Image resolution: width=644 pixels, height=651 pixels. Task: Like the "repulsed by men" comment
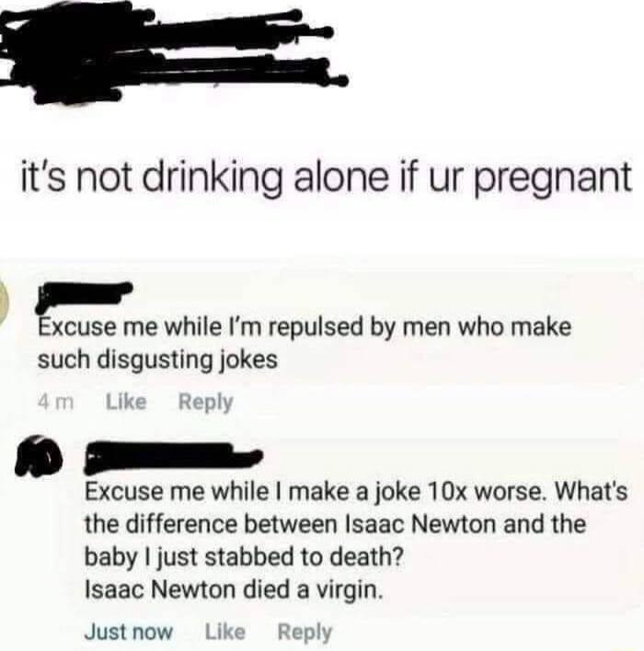(126, 402)
